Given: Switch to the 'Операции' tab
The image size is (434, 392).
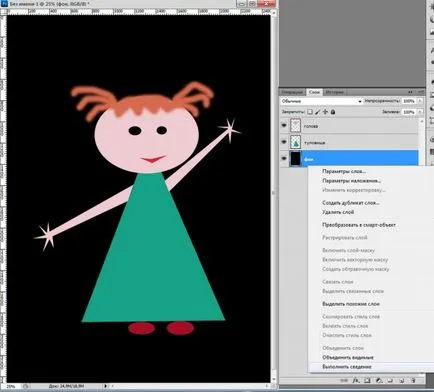Looking at the screenshot, I should click(292, 92).
